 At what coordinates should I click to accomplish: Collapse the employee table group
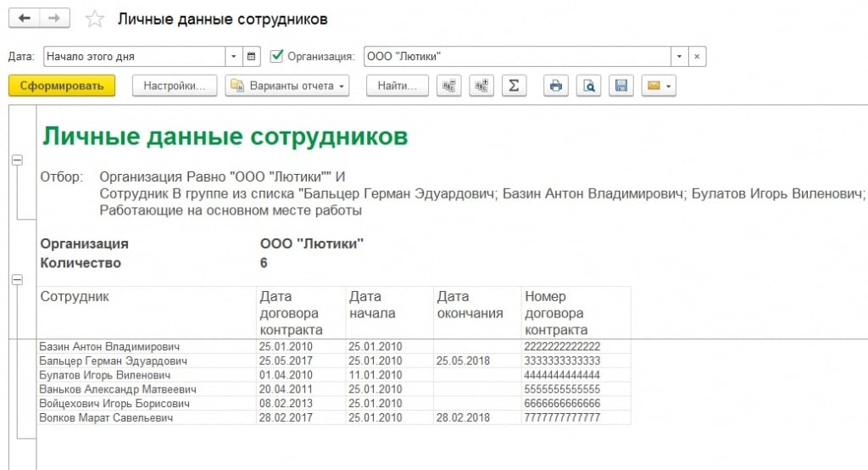coord(18,279)
